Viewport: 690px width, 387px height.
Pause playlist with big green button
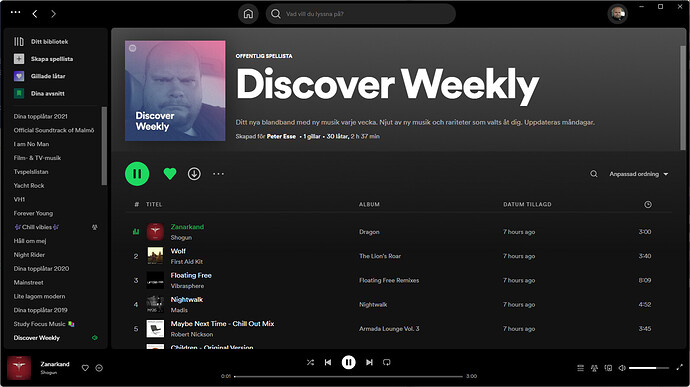(x=137, y=174)
